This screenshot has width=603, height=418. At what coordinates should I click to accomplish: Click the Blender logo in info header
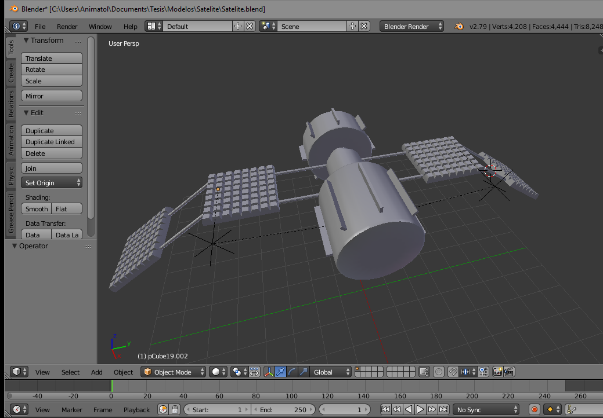point(459,26)
